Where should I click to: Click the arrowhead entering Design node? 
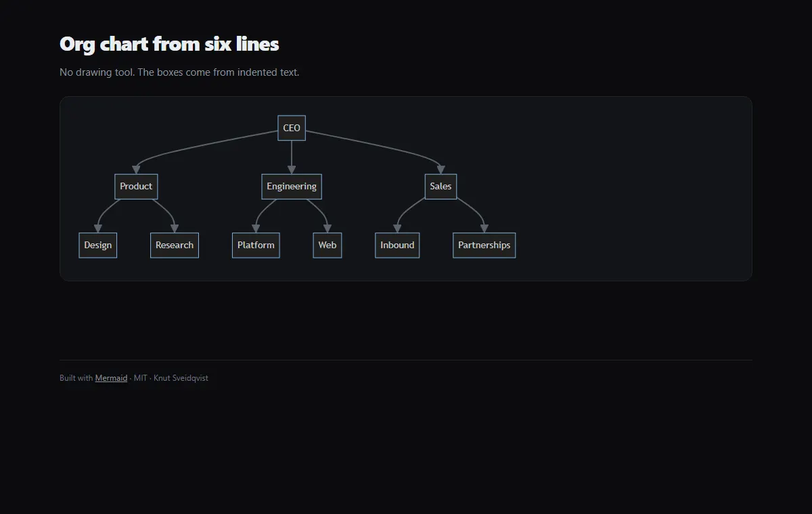coord(98,228)
